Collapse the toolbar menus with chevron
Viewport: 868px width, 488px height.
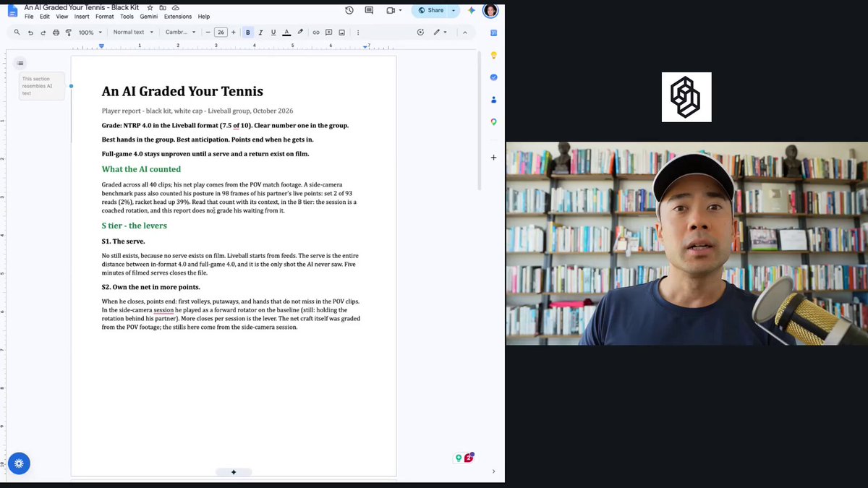coord(464,32)
